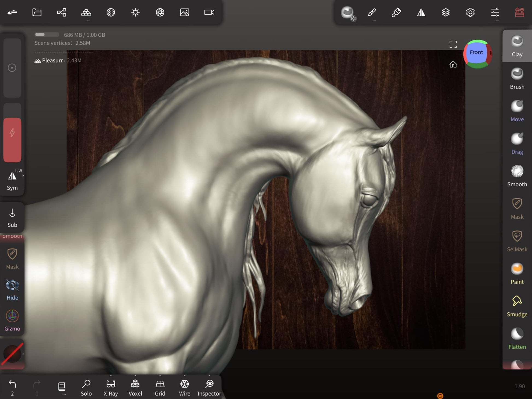This screenshot has width=532, height=399.
Task: Open the Lighting sun settings
Action: (x=135, y=12)
